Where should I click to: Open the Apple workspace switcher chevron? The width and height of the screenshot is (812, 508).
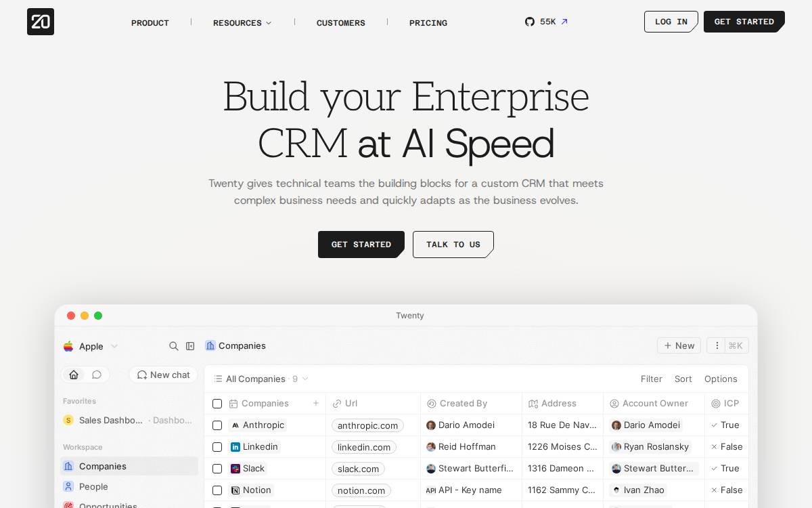pyautogui.click(x=114, y=346)
